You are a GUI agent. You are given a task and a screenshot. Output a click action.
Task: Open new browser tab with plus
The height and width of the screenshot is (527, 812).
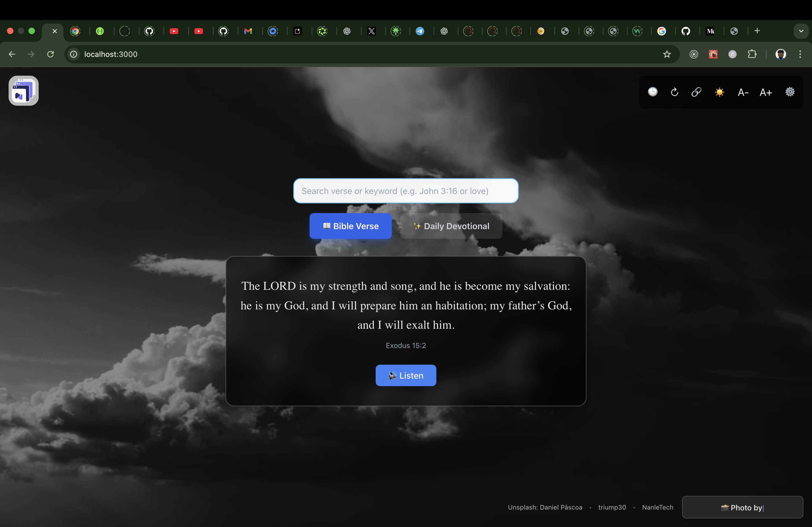tap(757, 31)
